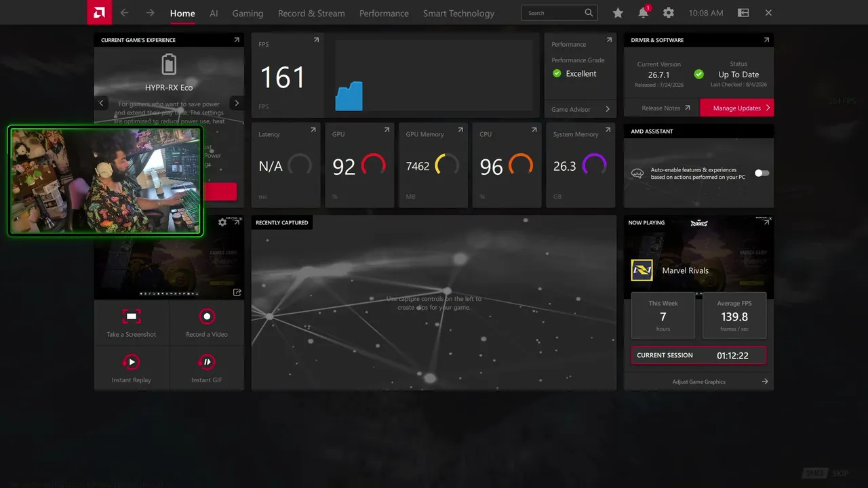Expand the CPU usage tile

coord(534,129)
